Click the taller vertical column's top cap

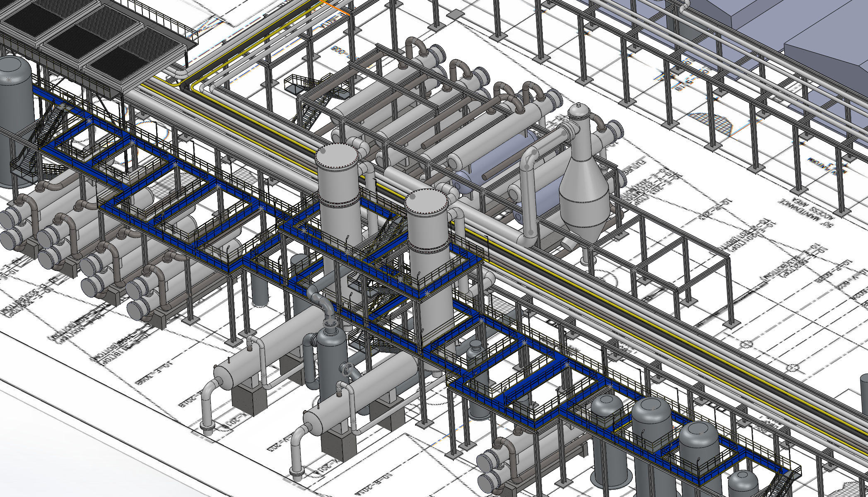pyautogui.click(x=336, y=155)
